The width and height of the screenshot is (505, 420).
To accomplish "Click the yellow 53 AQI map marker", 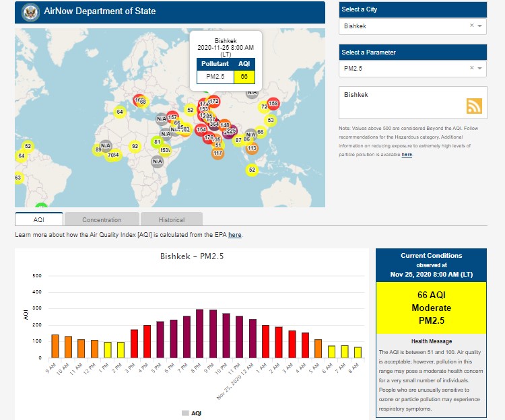I will [271, 120].
